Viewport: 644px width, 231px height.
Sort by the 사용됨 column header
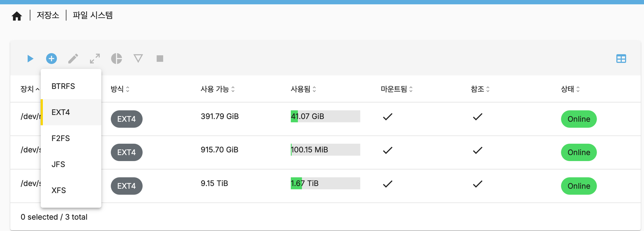303,89
